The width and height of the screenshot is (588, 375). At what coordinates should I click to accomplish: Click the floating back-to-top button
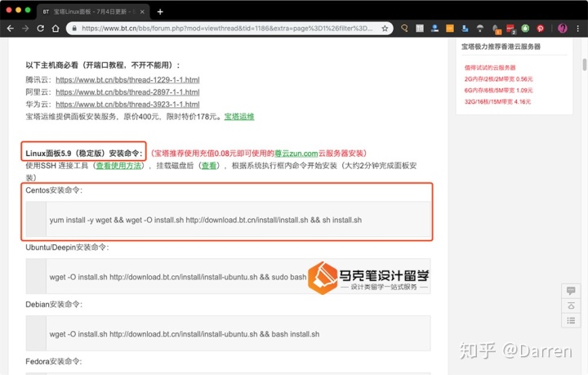pyautogui.click(x=571, y=306)
